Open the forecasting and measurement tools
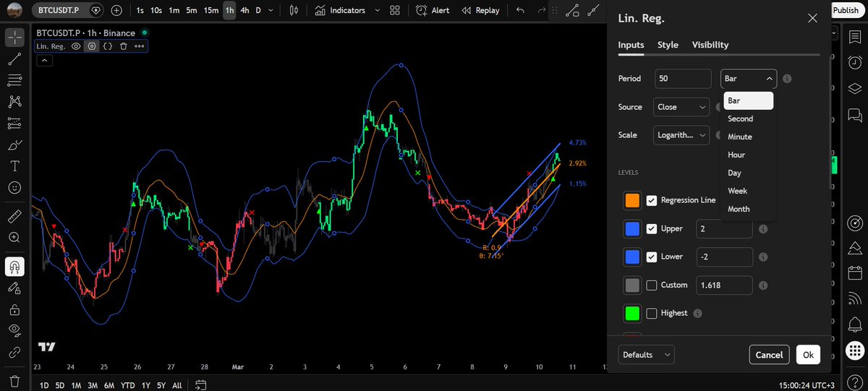This screenshot has height=391, width=868. point(14,123)
